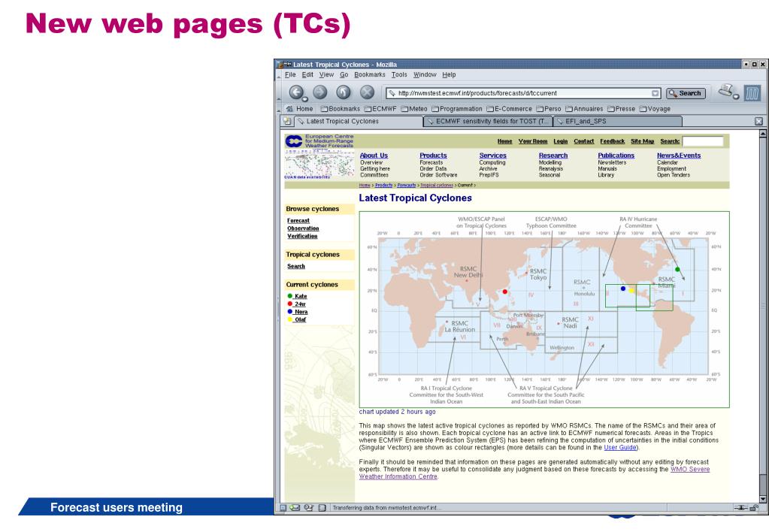
Task: Click into the URL address field
Action: point(523,93)
